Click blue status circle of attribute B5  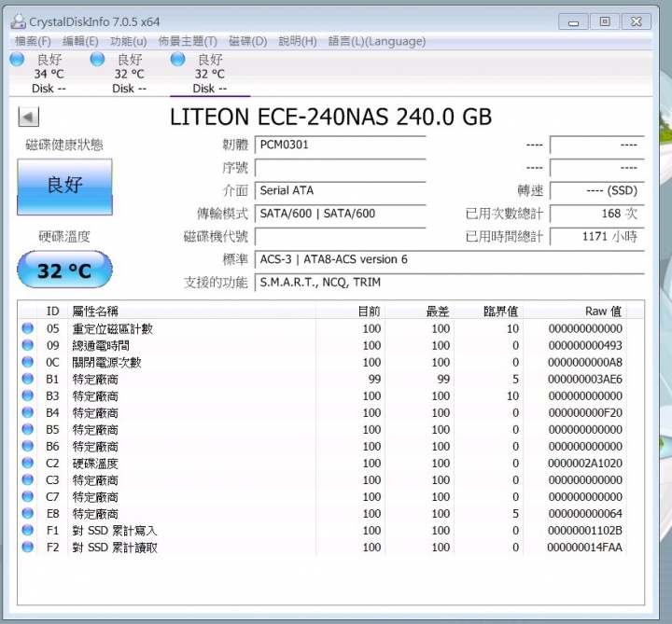coord(27,429)
